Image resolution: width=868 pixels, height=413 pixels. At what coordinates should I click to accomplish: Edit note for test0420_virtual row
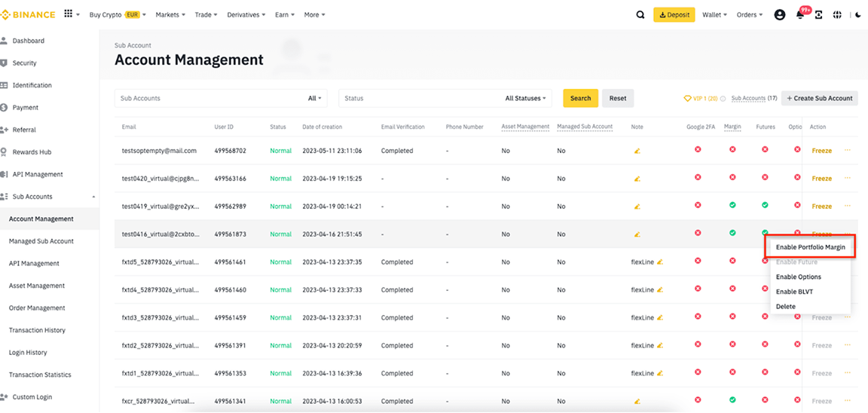(637, 179)
